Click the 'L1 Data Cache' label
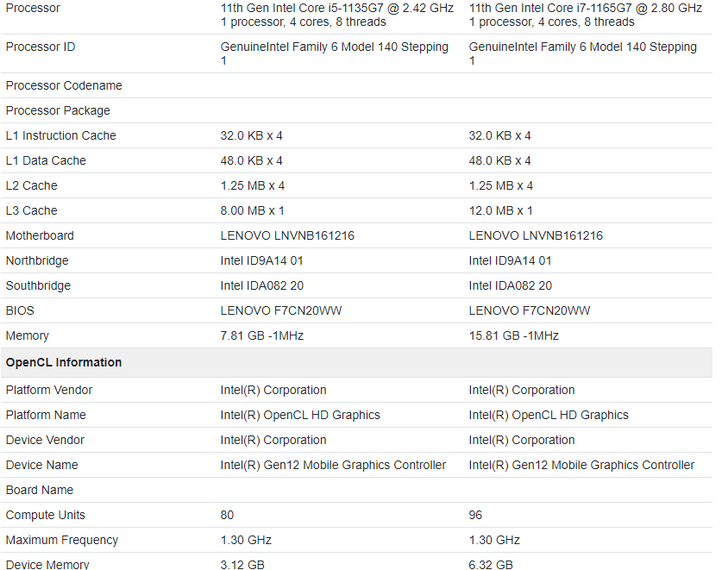This screenshot has height=570, width=728. point(46,161)
